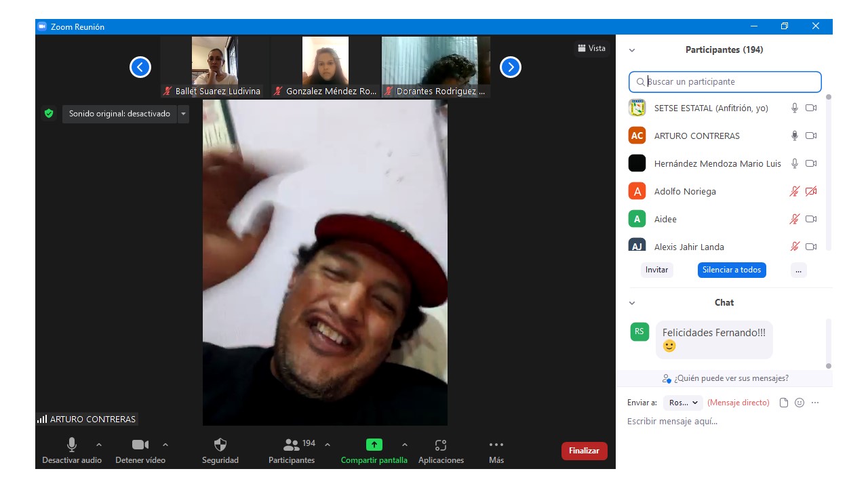868x488 pixels.
Task: Go to next video thumbnails with right arrow
Action: click(x=511, y=67)
